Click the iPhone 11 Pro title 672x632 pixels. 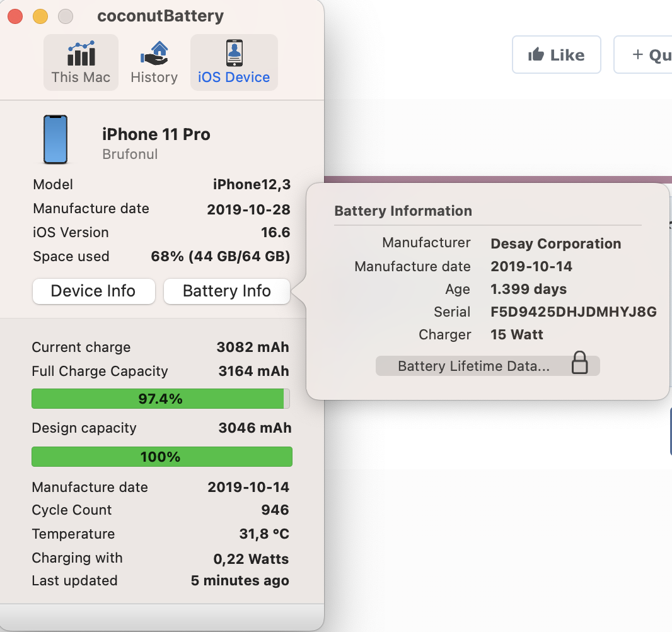tap(156, 134)
